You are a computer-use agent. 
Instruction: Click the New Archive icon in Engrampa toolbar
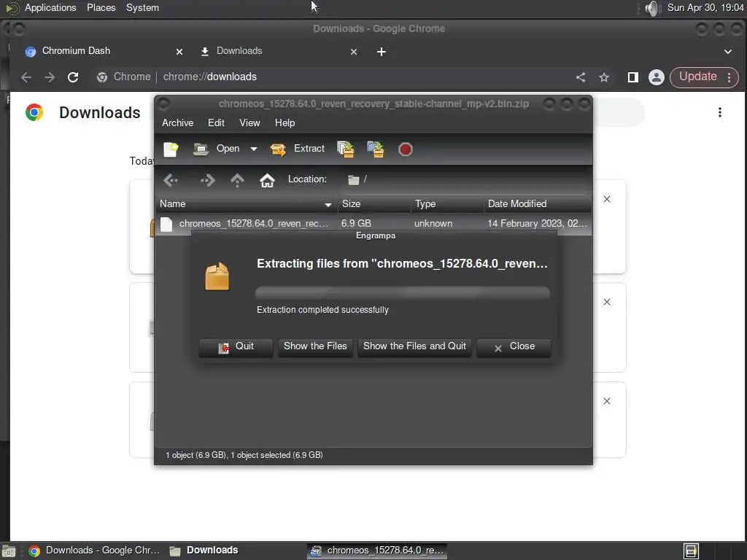point(171,149)
